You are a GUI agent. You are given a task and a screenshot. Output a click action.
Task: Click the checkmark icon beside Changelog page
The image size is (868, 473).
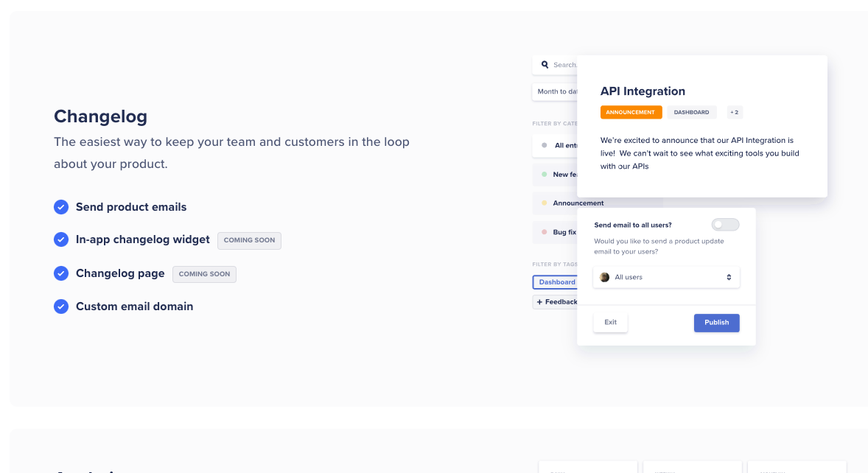61,273
